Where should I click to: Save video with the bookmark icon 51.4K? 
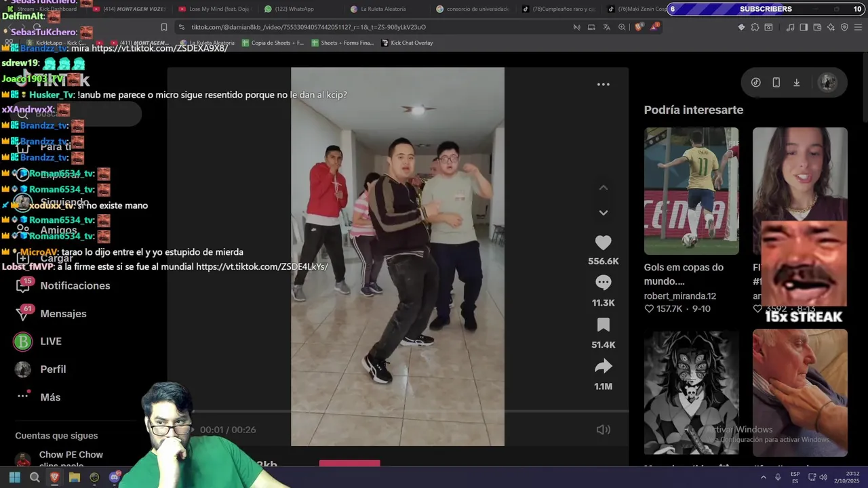[603, 325]
